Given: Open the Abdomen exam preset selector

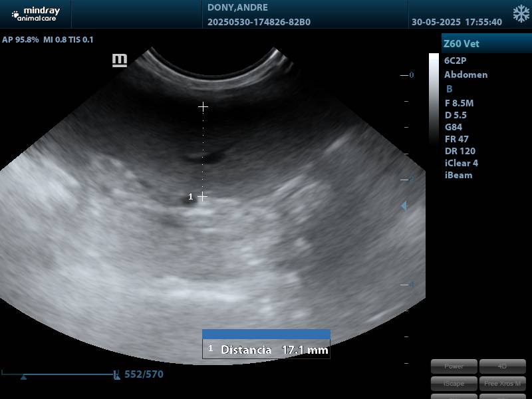Looking at the screenshot, I should tap(465, 74).
